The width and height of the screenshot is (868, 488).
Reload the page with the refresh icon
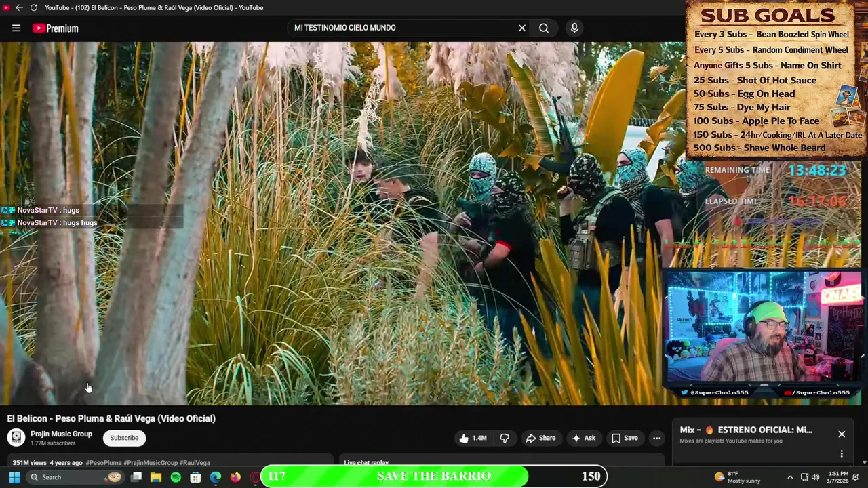click(x=33, y=7)
